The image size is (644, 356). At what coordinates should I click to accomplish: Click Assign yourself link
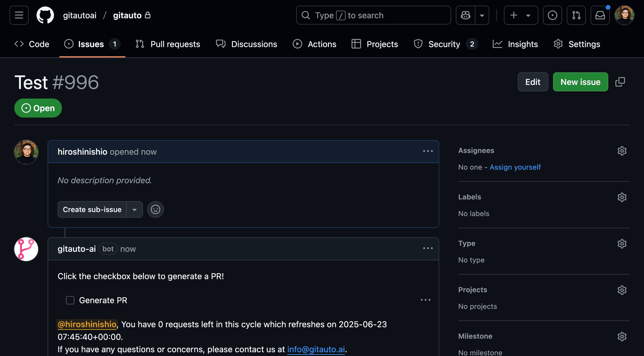(x=515, y=167)
